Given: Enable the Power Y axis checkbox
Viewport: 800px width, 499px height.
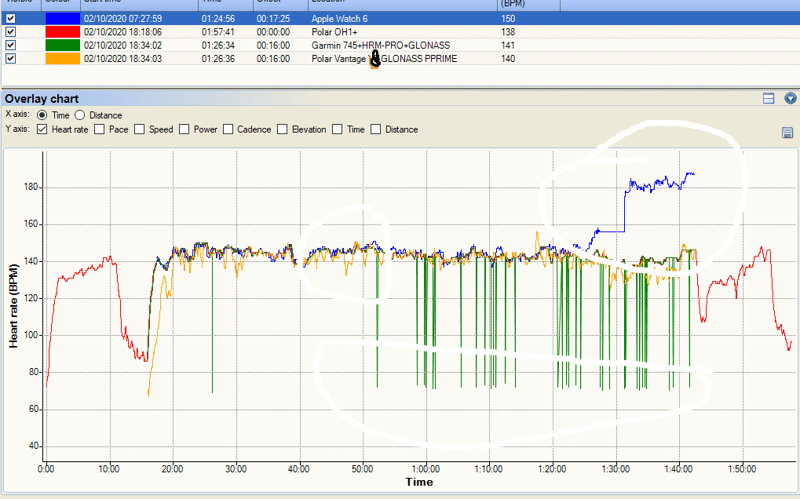Looking at the screenshot, I should (x=184, y=129).
